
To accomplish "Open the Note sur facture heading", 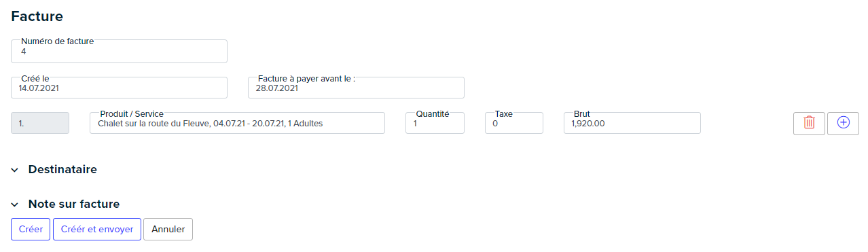I will [x=74, y=204].
